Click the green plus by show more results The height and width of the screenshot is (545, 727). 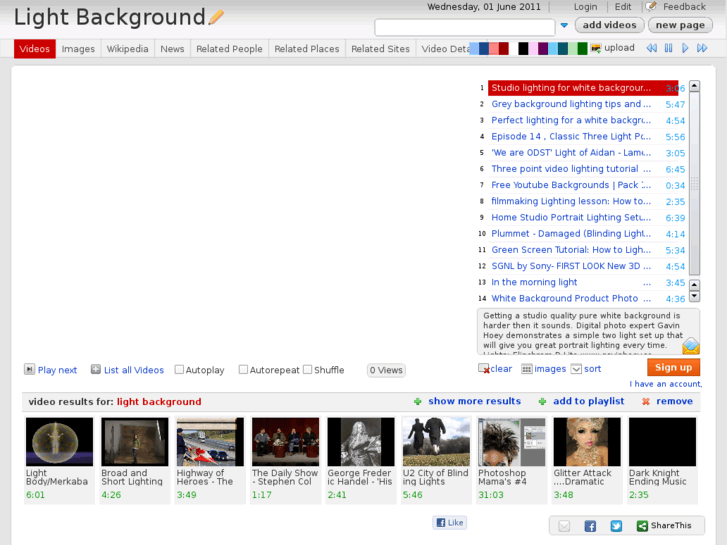pos(418,401)
